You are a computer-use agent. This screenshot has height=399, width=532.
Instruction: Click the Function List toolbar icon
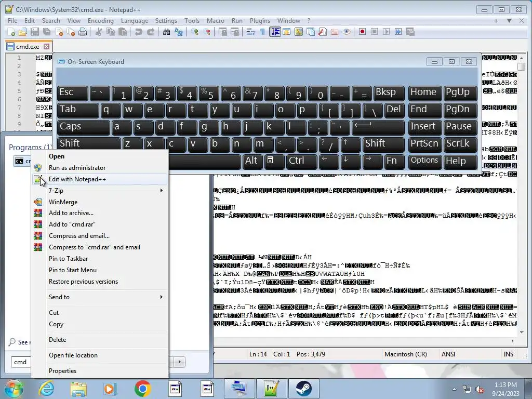[x=323, y=32]
